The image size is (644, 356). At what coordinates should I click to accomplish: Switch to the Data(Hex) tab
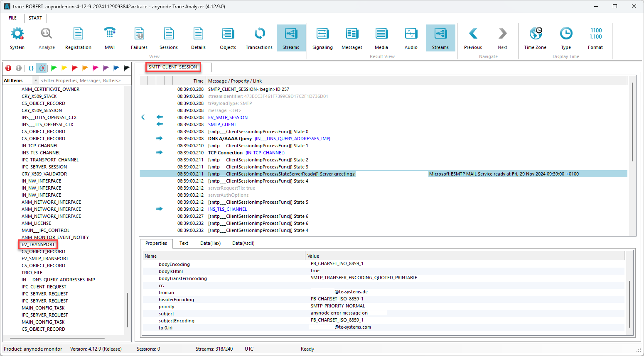[210, 244]
